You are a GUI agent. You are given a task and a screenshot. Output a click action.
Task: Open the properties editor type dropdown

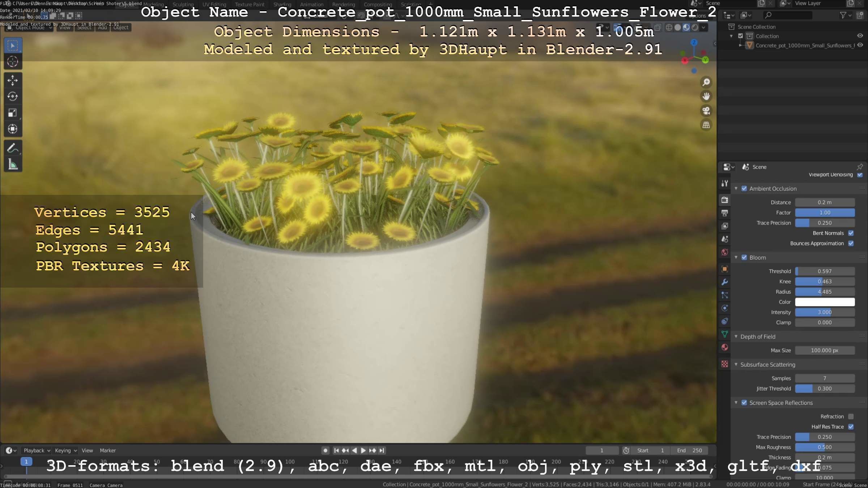point(728,167)
